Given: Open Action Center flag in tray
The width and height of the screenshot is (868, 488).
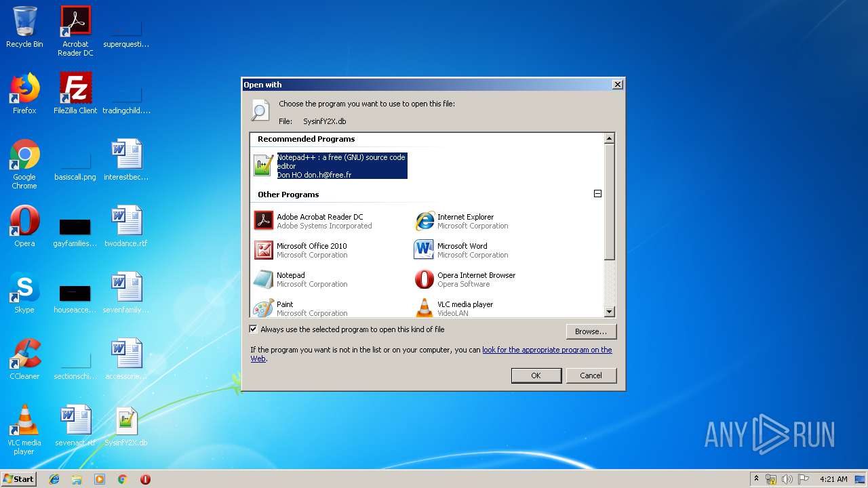Looking at the screenshot, I should (x=804, y=479).
